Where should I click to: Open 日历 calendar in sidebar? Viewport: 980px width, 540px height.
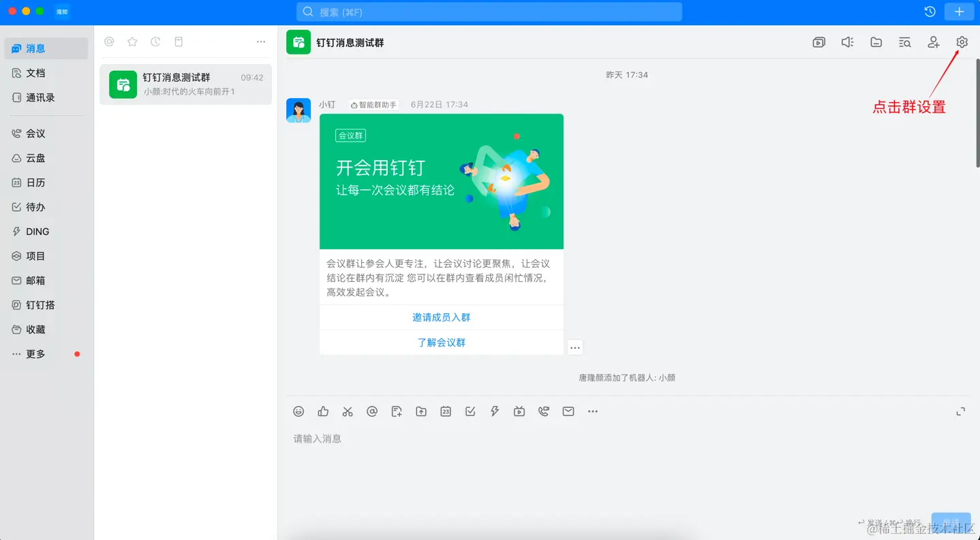[46, 182]
